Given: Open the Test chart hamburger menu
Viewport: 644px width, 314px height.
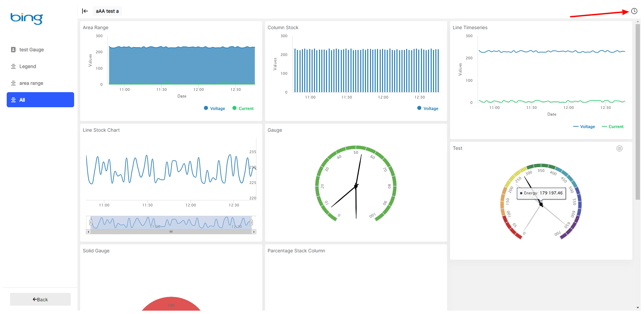Looking at the screenshot, I should point(619,148).
